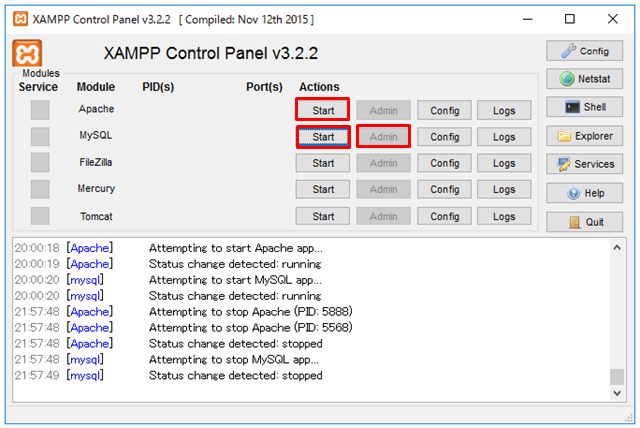Open Netstat with the globe icon
640x428 pixels.
coord(584,79)
